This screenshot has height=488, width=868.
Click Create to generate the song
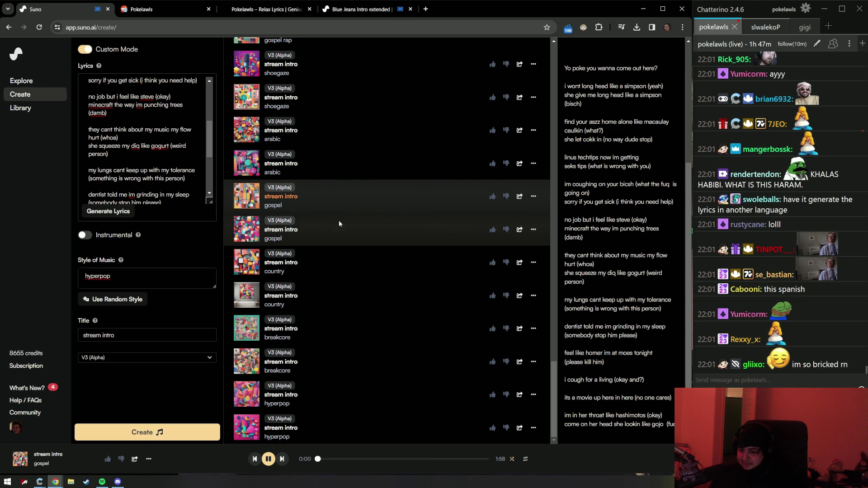pos(146,432)
